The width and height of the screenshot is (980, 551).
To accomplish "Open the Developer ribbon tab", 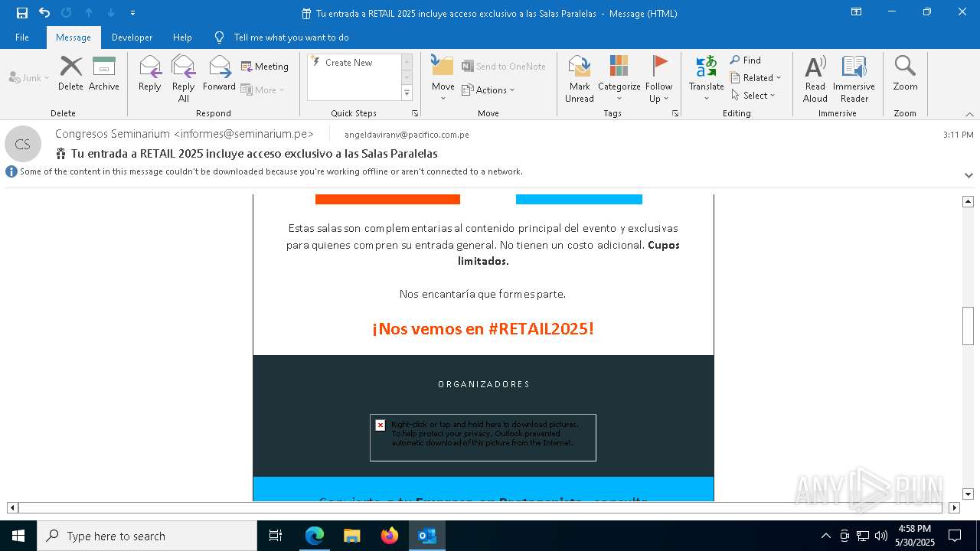I will point(132,37).
